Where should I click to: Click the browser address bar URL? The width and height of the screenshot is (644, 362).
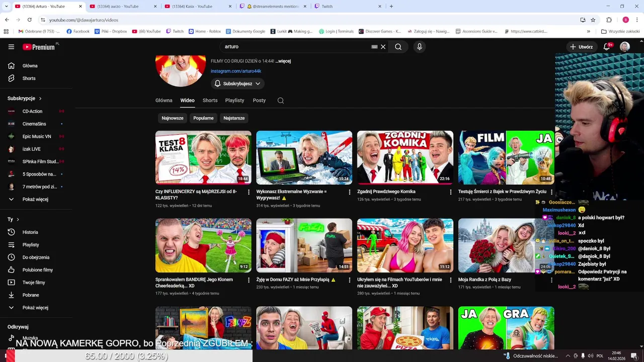[x=84, y=20]
